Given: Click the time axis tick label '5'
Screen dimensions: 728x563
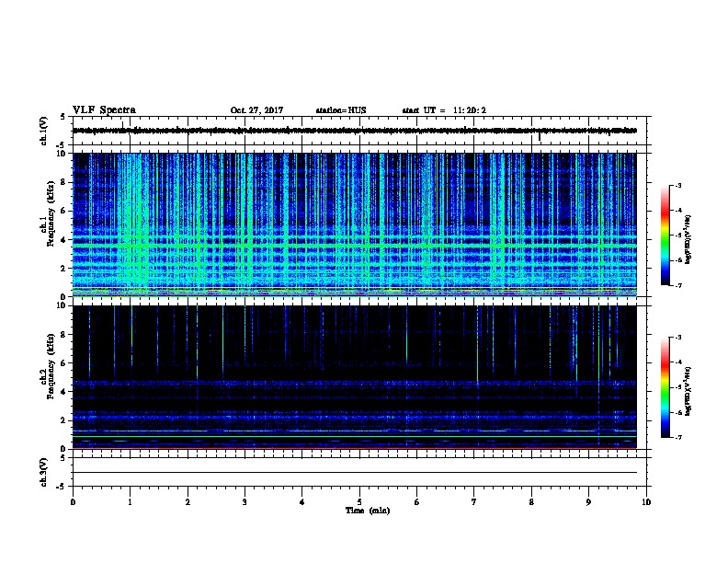Looking at the screenshot, I should click(359, 502).
